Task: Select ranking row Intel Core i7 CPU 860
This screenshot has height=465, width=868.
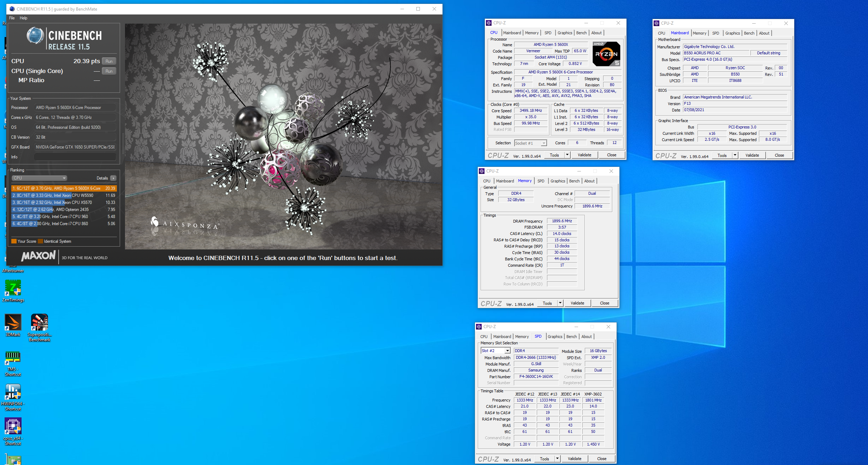Action: (64, 224)
